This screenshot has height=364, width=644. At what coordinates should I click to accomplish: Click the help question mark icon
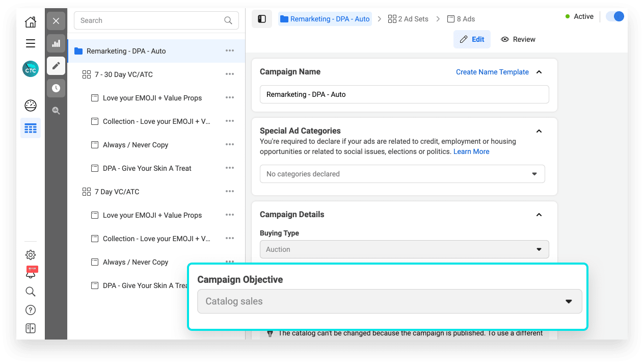tap(31, 310)
